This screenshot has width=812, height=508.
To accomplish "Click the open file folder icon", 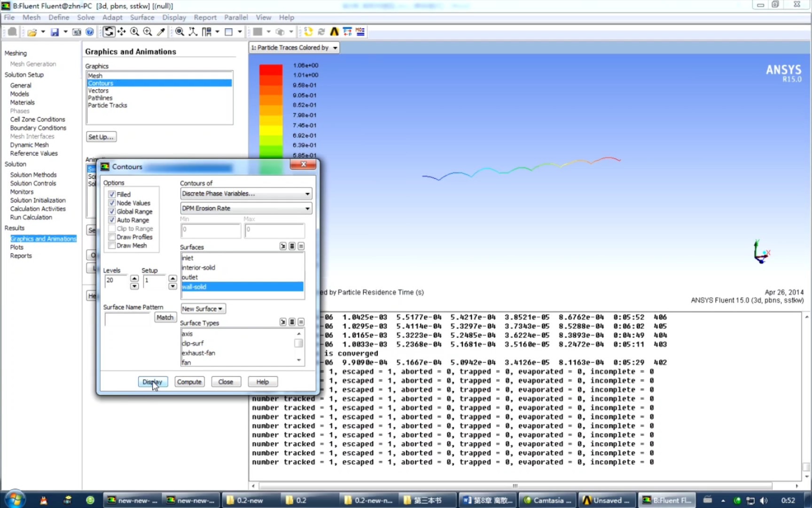I will pyautogui.click(x=31, y=32).
